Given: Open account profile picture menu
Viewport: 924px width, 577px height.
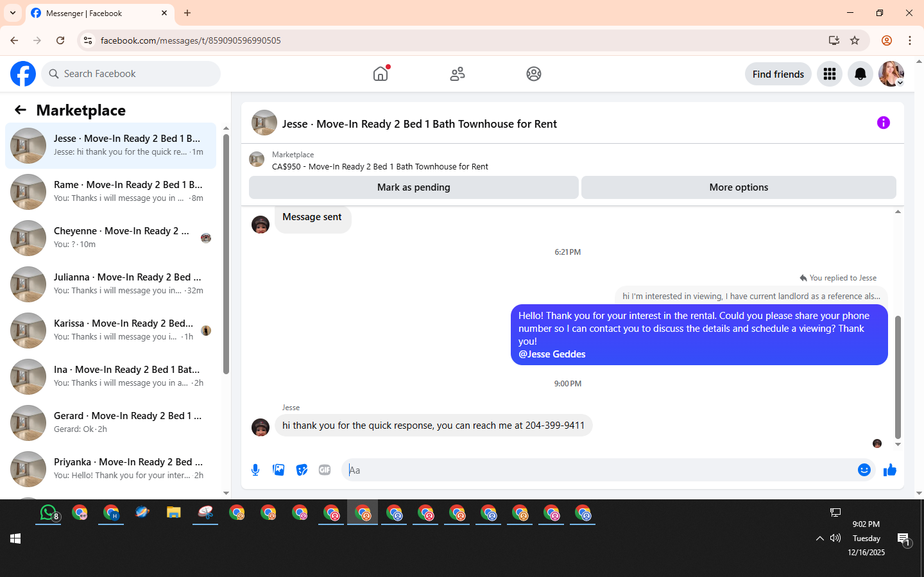Looking at the screenshot, I should [891, 74].
